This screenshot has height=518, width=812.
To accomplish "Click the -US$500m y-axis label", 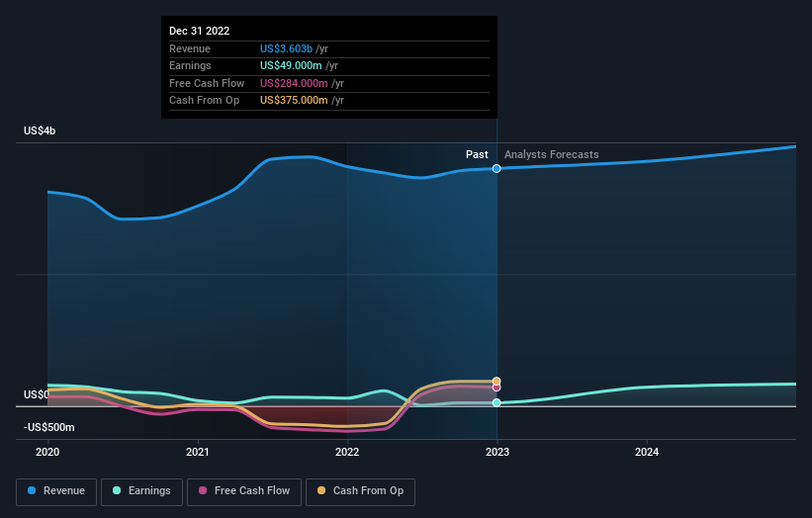I will [x=49, y=427].
